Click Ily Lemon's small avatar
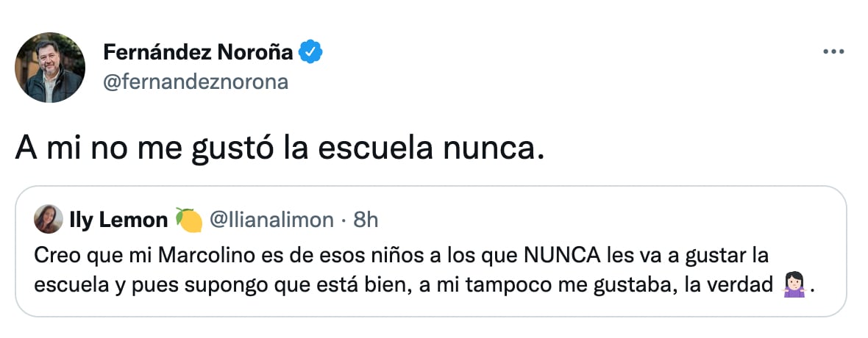The image size is (868, 338). 49,219
